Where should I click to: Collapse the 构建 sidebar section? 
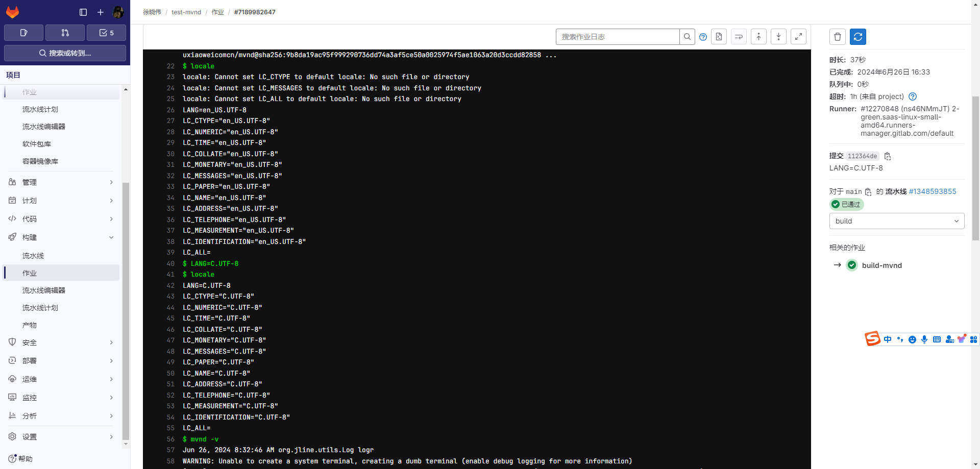point(61,237)
